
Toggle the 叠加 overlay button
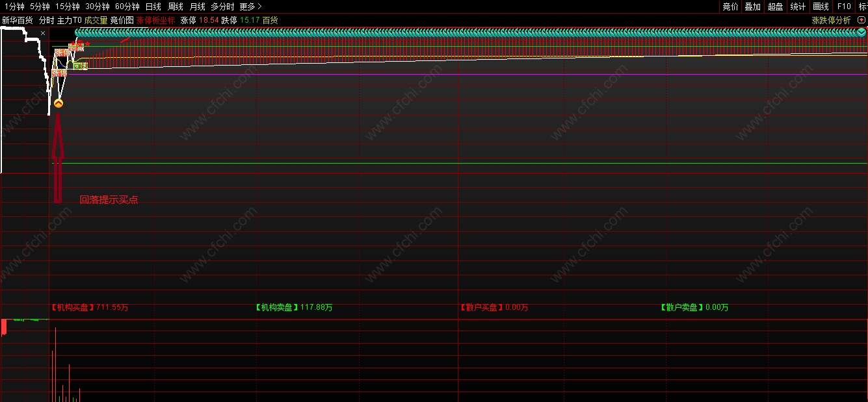click(x=752, y=6)
